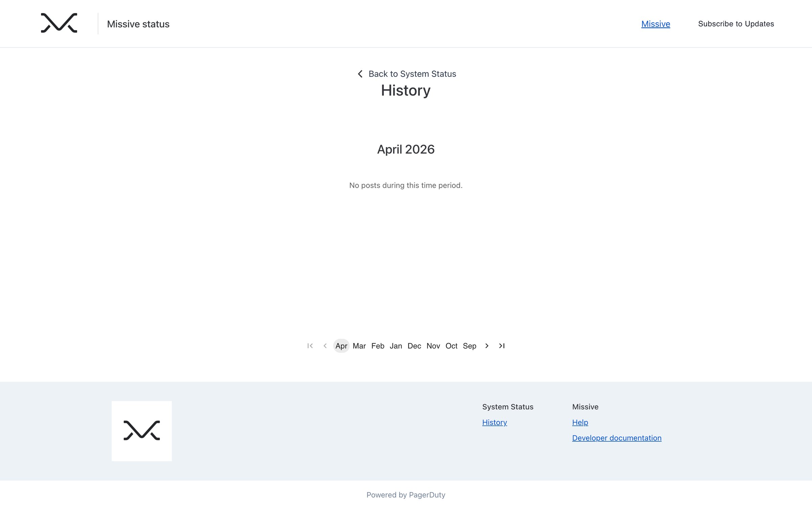
Task: Click Subscribe to Updates button
Action: pos(736,24)
